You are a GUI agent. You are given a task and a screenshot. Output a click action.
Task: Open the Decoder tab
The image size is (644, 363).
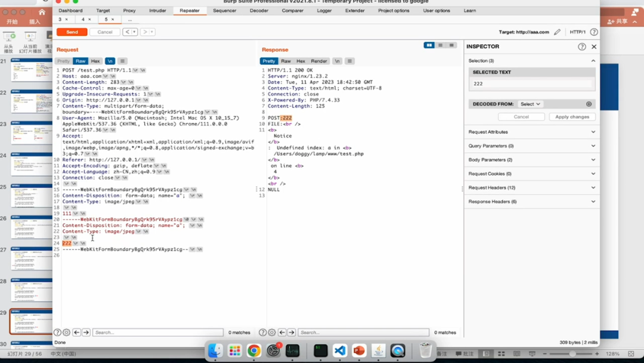coord(259,11)
